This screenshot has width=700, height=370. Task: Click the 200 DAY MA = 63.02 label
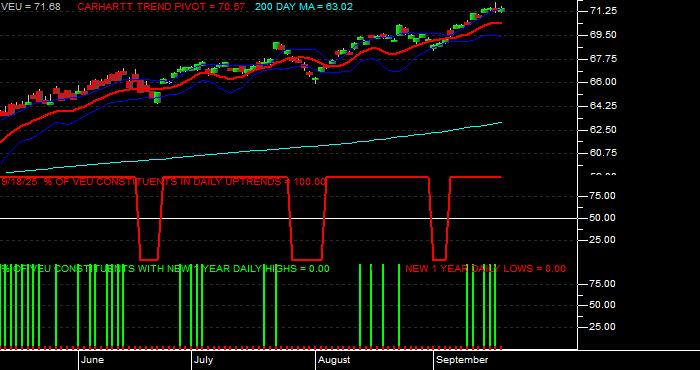pos(304,7)
